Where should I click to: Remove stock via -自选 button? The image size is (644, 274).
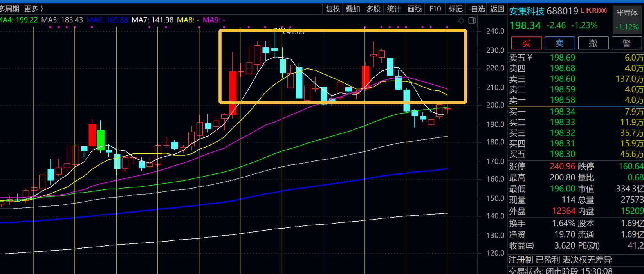coord(476,9)
